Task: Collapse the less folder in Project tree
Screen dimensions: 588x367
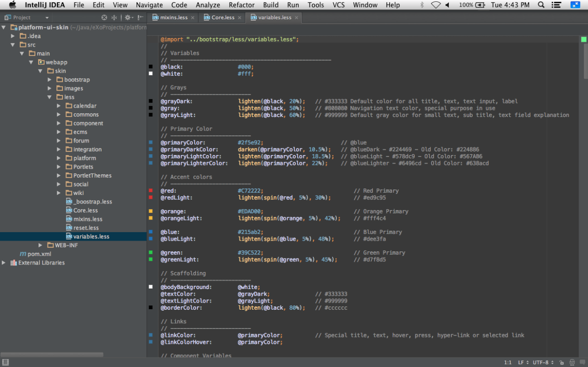Action: pos(50,97)
